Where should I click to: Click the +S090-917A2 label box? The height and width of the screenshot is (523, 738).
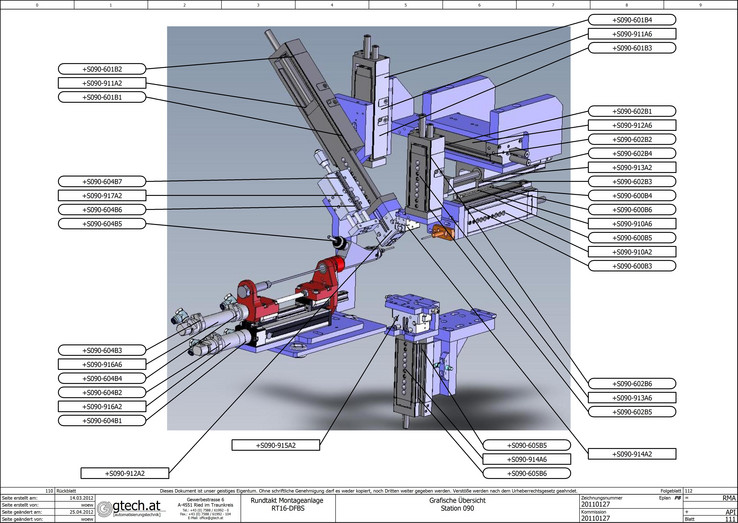(102, 195)
